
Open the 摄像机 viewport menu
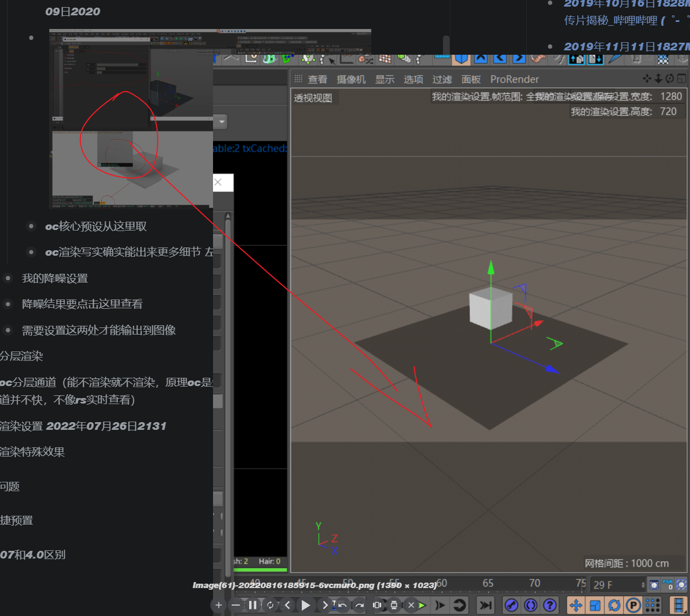point(351,79)
